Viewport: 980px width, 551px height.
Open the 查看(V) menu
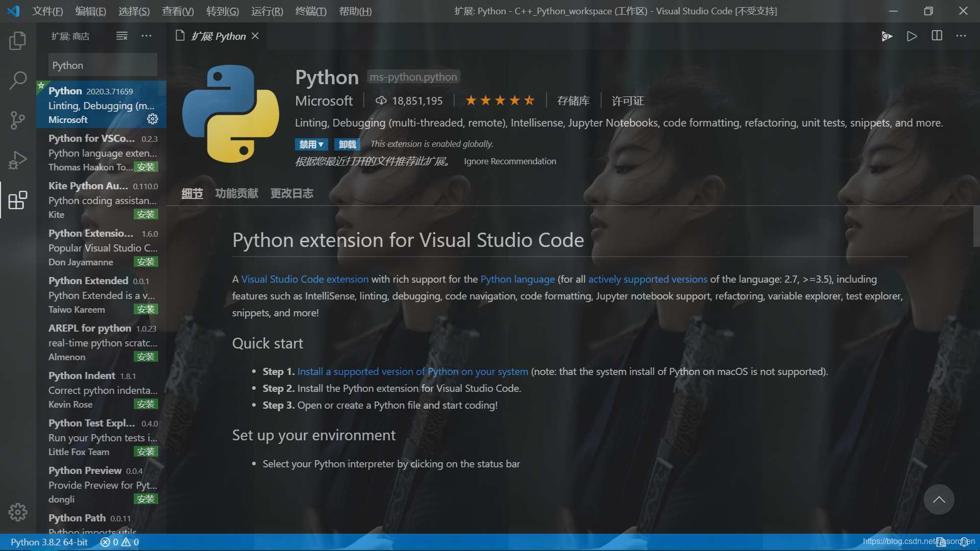[x=178, y=11]
